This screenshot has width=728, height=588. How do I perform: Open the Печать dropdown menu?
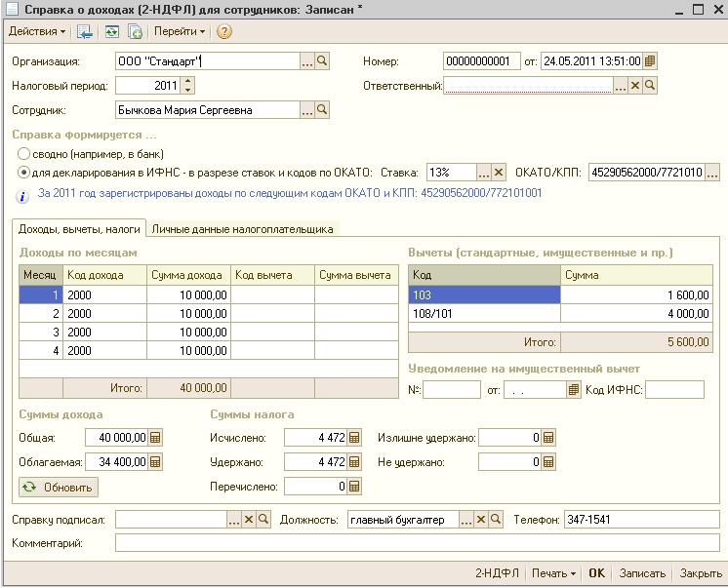(553, 573)
